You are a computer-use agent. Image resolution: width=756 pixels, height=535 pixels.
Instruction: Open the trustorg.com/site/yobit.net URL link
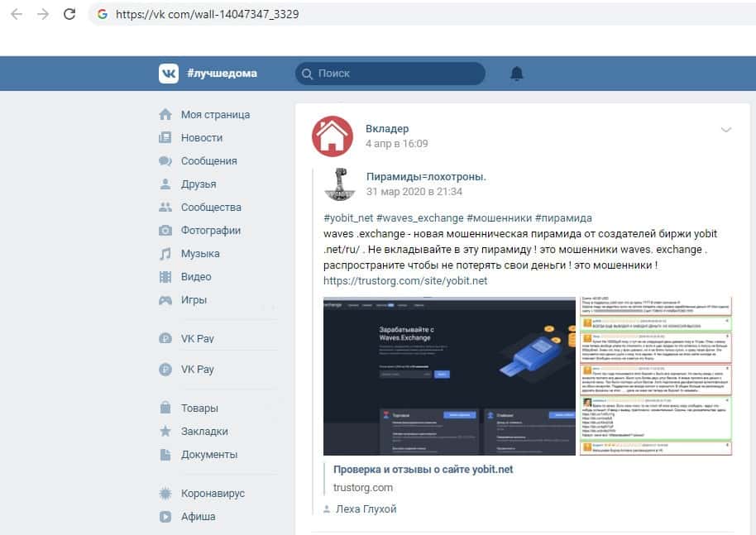[405, 281]
